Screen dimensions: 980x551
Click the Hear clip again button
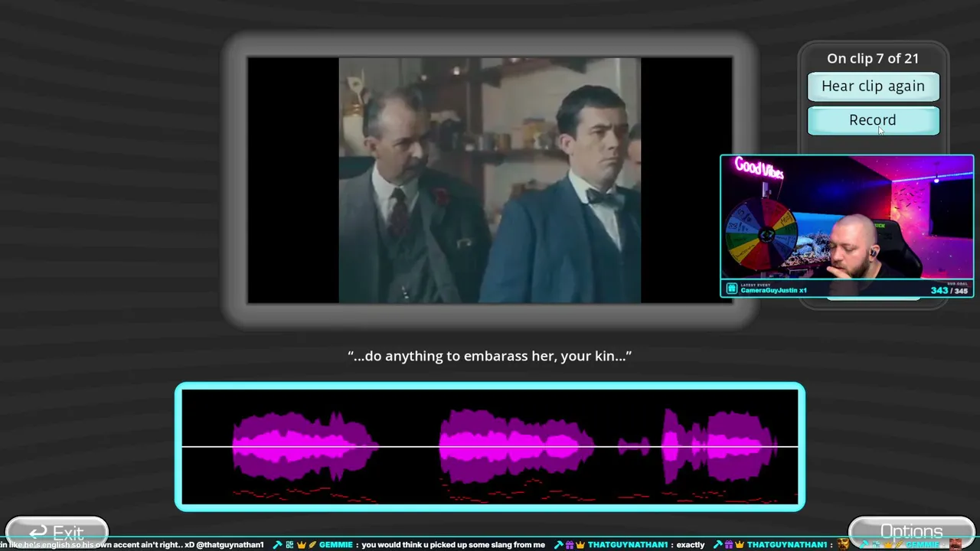873,86
